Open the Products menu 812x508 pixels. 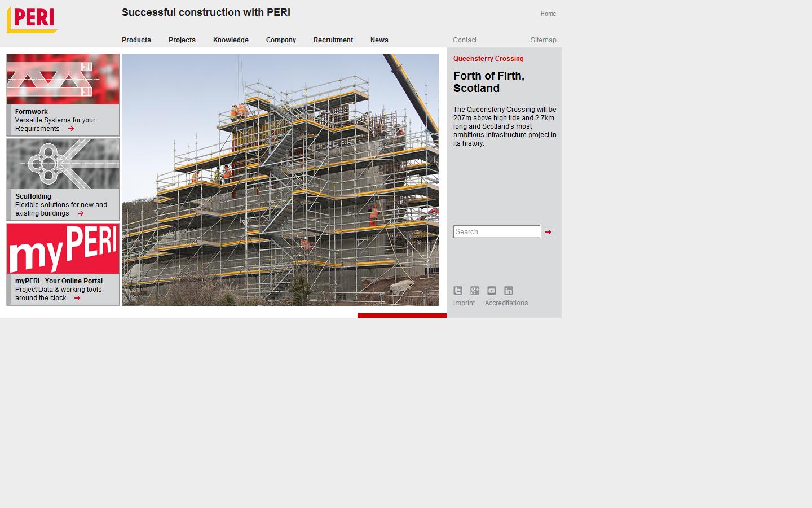[x=136, y=40]
